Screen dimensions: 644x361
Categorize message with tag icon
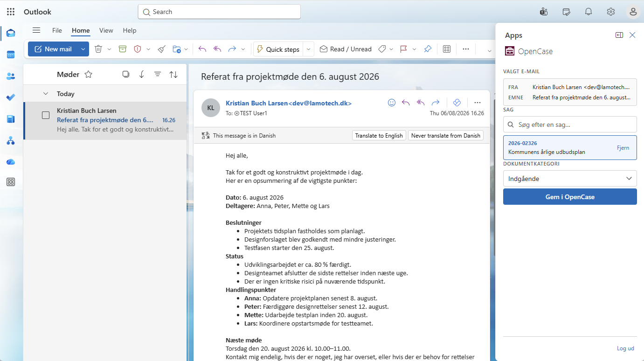[382, 49]
